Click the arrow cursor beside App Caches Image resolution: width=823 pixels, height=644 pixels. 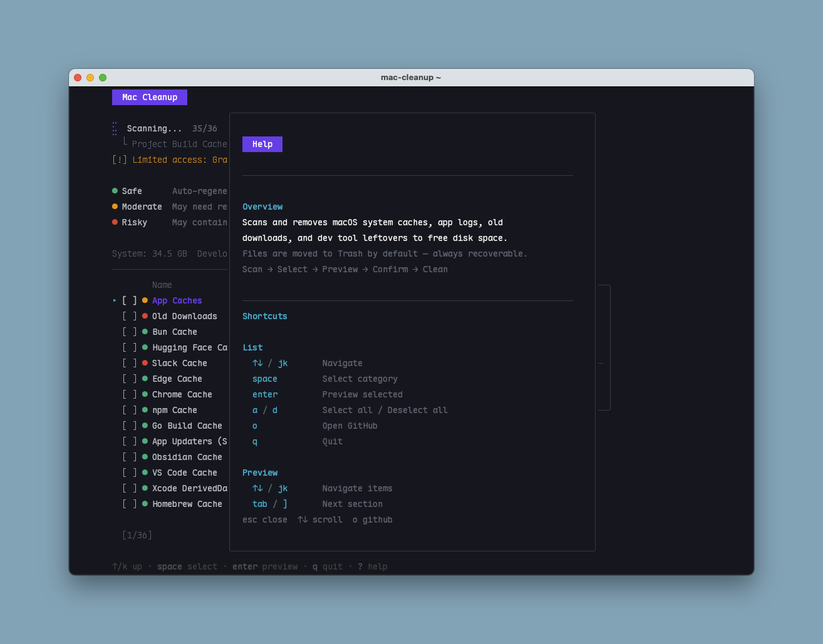coord(115,300)
